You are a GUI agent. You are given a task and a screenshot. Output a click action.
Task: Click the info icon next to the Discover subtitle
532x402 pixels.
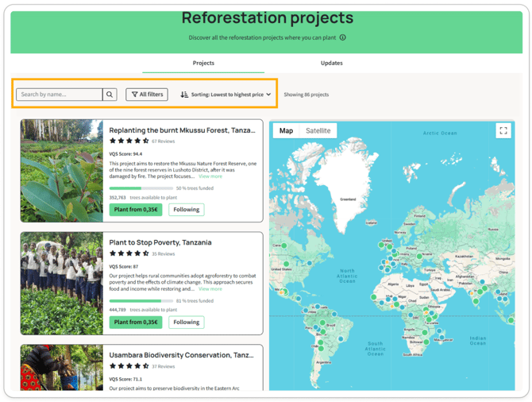(x=343, y=37)
